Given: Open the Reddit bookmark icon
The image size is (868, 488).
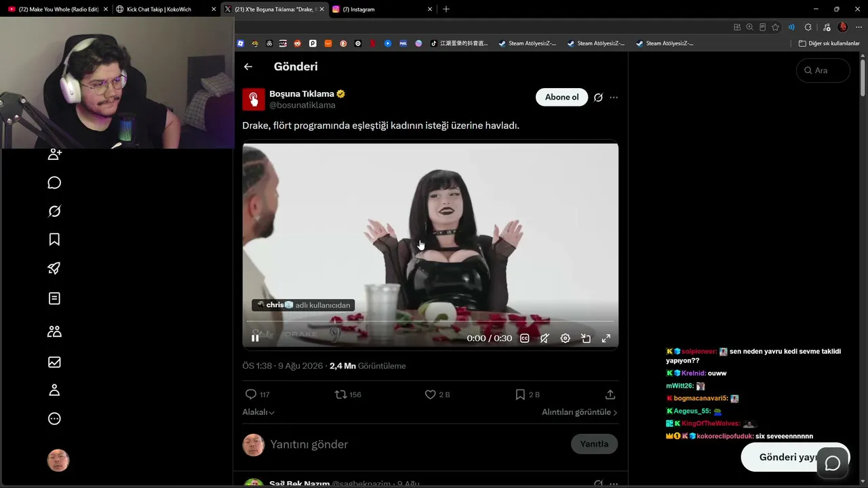Looking at the screenshot, I should pos(298,43).
